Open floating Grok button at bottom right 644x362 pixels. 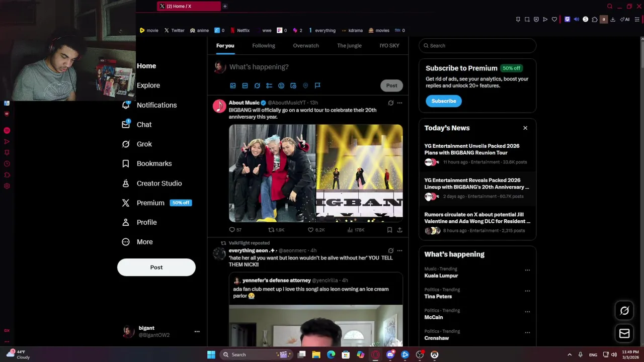(624, 311)
